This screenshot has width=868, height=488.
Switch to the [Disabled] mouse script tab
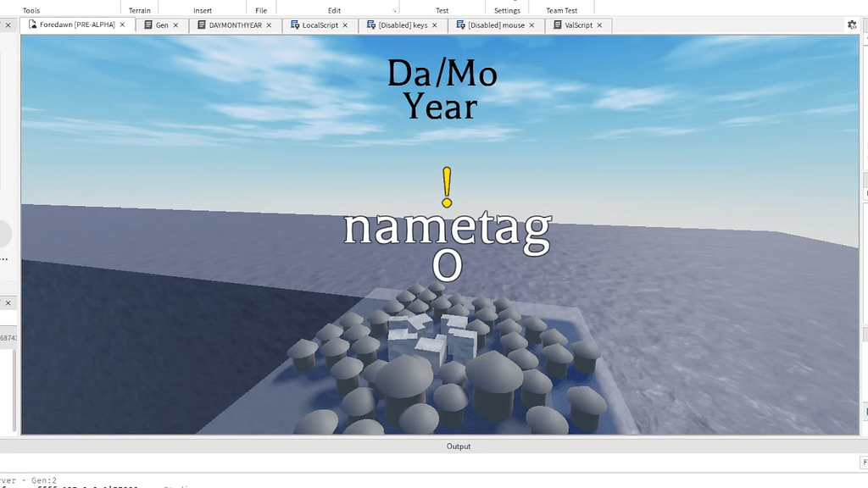pos(496,25)
